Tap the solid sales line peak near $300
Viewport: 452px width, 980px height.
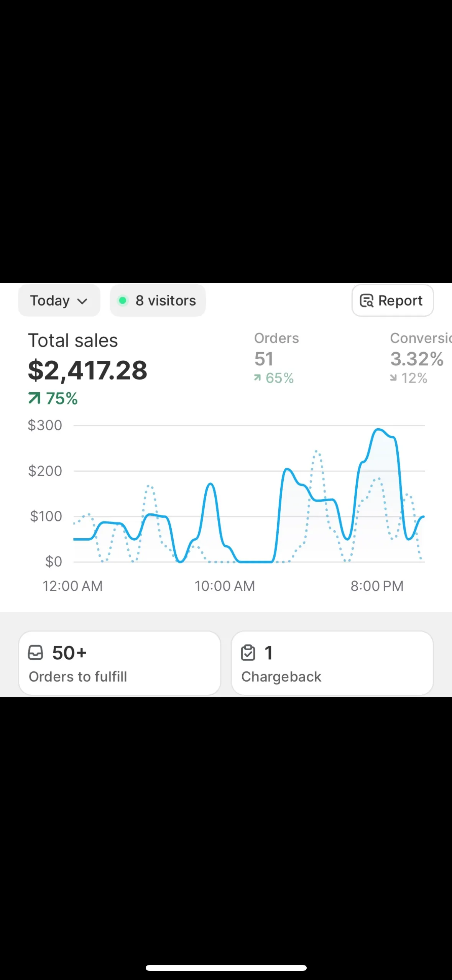(379, 429)
